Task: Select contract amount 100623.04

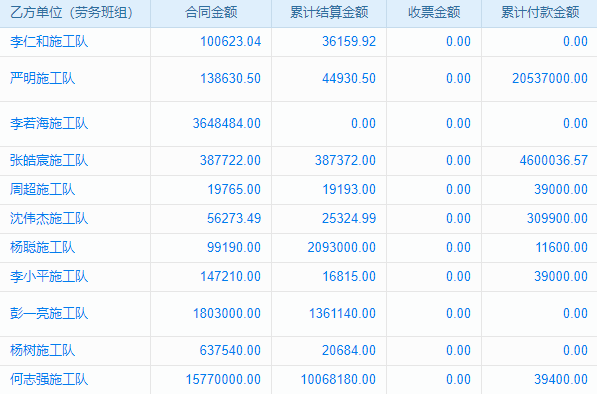Action: tap(231, 41)
